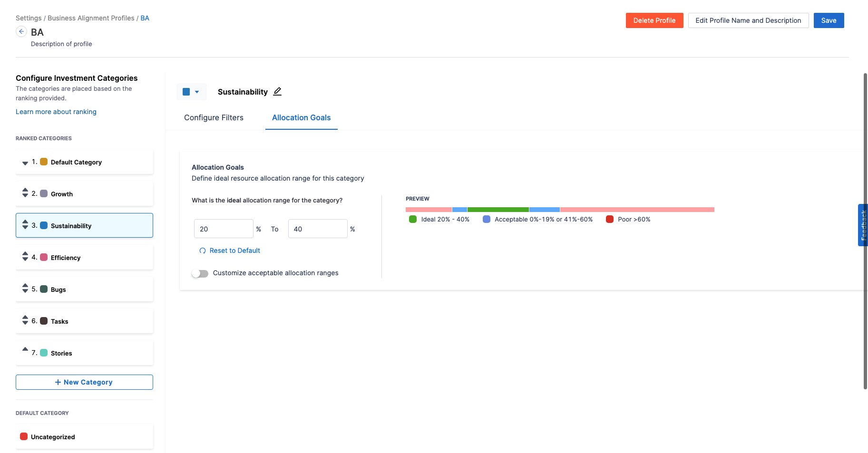This screenshot has width=868, height=453.
Task: Select the Uncategorized default category
Action: pos(84,437)
